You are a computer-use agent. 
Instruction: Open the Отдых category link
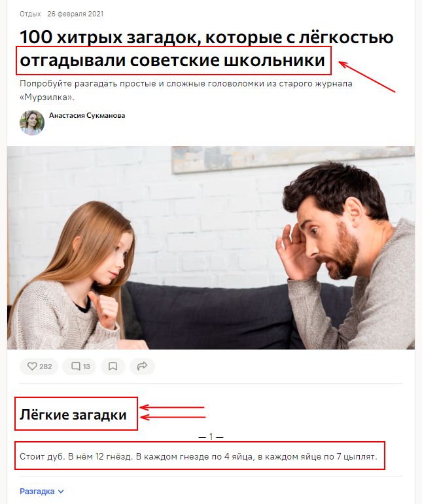click(30, 14)
